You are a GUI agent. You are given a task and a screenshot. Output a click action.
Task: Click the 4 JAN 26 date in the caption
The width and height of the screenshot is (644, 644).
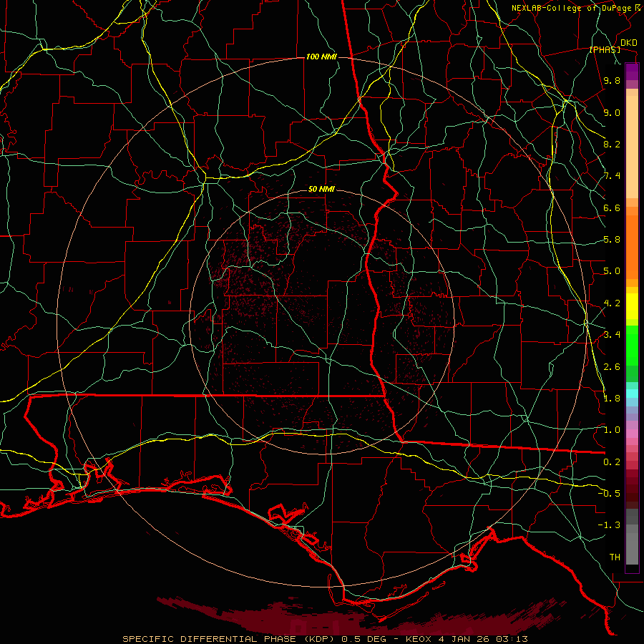[464, 639]
